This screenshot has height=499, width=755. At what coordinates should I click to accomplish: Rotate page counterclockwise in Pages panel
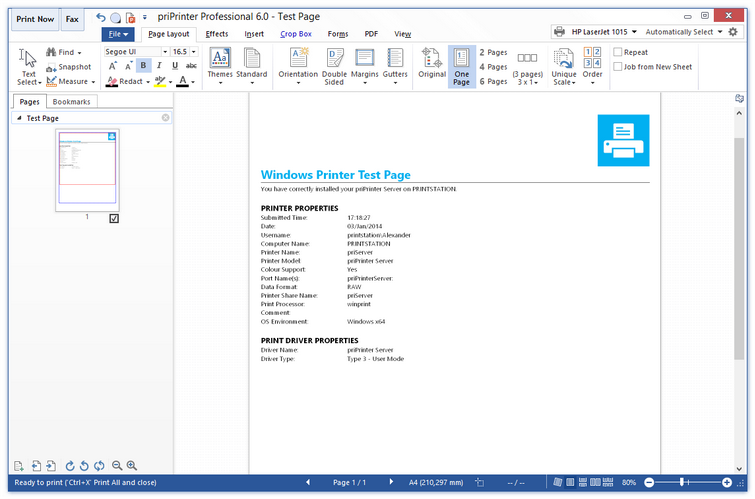click(84, 466)
